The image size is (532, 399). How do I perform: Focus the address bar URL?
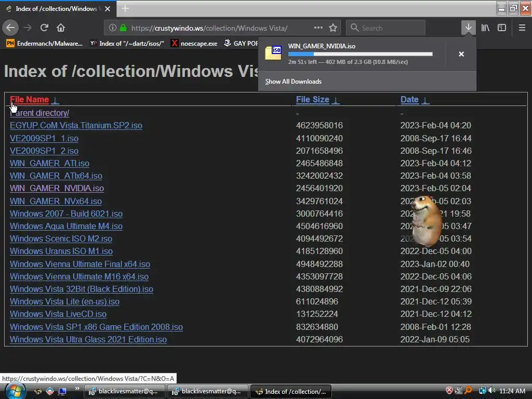coord(209,28)
